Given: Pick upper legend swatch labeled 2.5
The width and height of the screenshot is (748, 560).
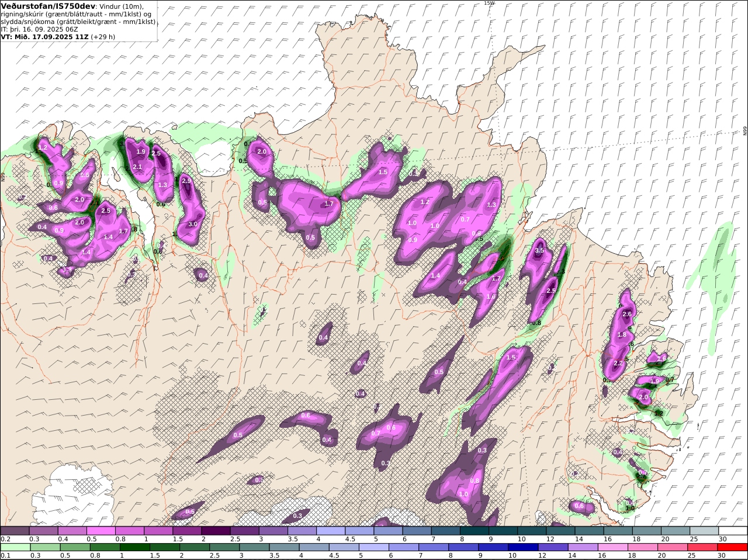Looking at the screenshot, I should pos(244,531).
